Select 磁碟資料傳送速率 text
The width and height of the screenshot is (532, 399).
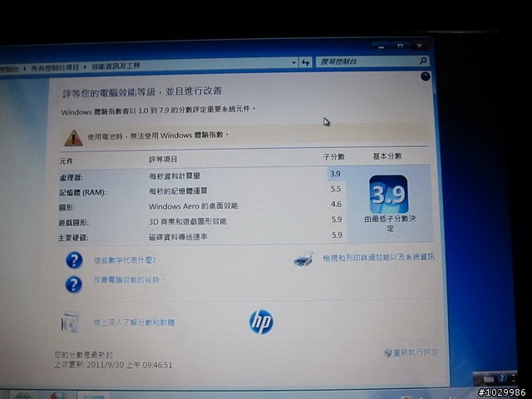click(178, 237)
